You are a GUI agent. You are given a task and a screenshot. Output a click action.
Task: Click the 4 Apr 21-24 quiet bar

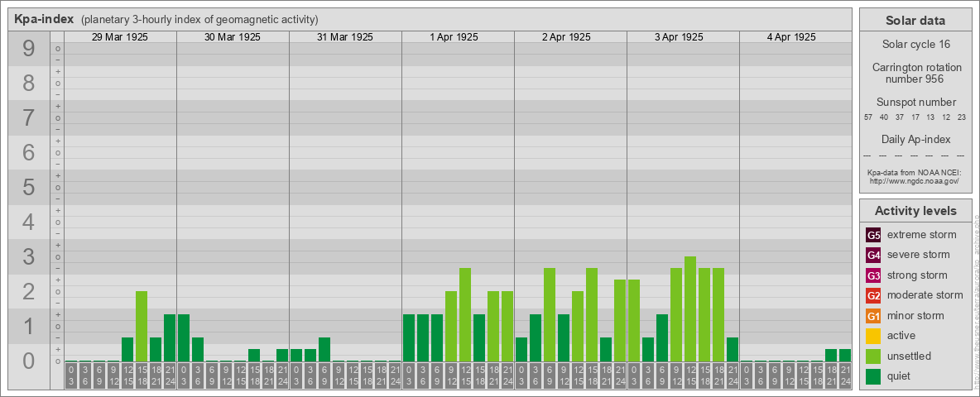click(x=845, y=355)
